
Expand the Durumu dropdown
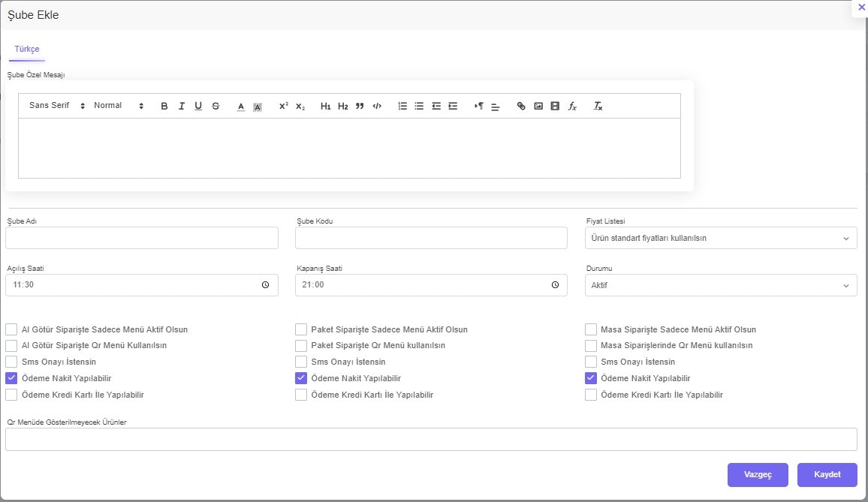[x=720, y=286]
